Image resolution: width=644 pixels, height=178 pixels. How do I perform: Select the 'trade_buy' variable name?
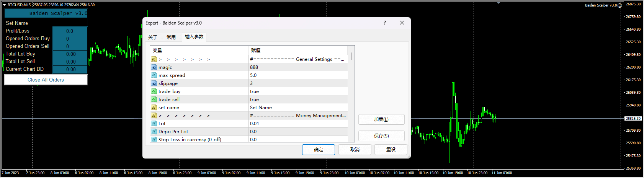click(x=169, y=91)
